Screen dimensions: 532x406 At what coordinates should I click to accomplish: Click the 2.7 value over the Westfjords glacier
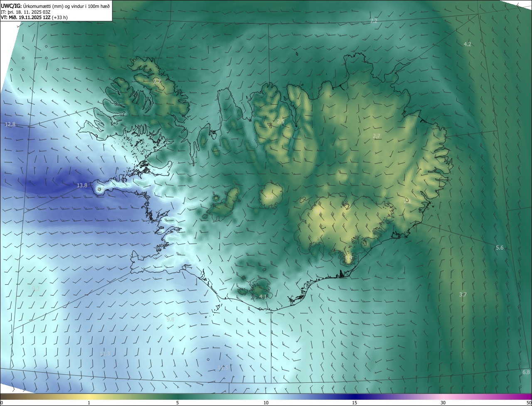[157, 81]
